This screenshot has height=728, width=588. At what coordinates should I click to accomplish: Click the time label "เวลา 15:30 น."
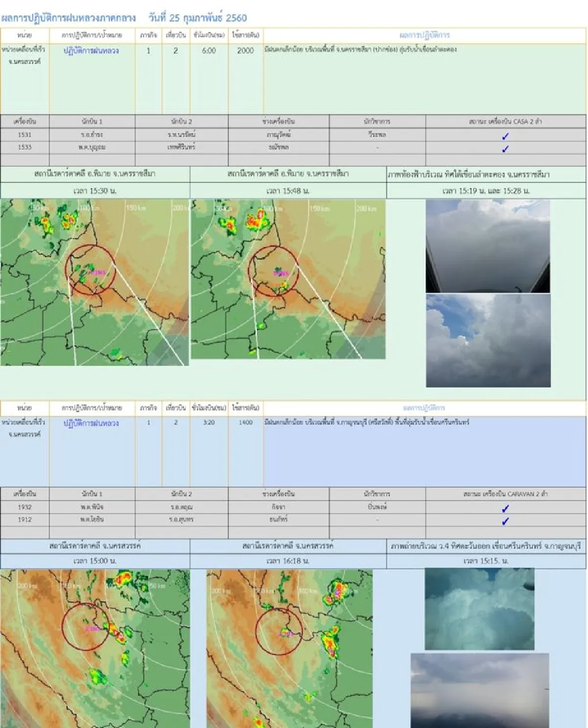(95, 191)
